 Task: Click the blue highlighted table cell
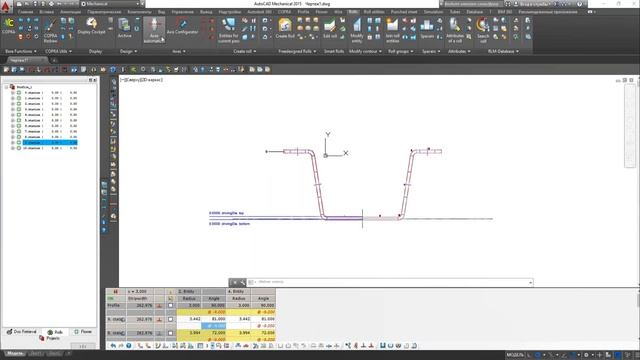click(x=213, y=326)
